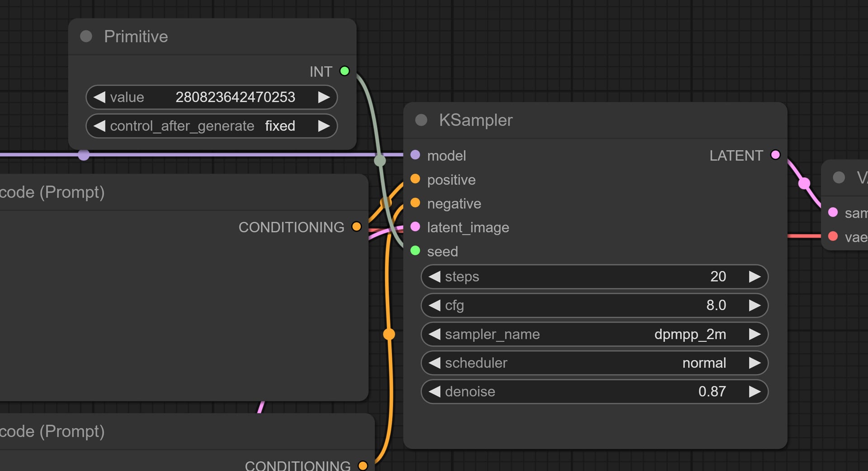The width and height of the screenshot is (868, 471).
Task: Click the purple model link midpoint dot left
Action: pos(84,155)
